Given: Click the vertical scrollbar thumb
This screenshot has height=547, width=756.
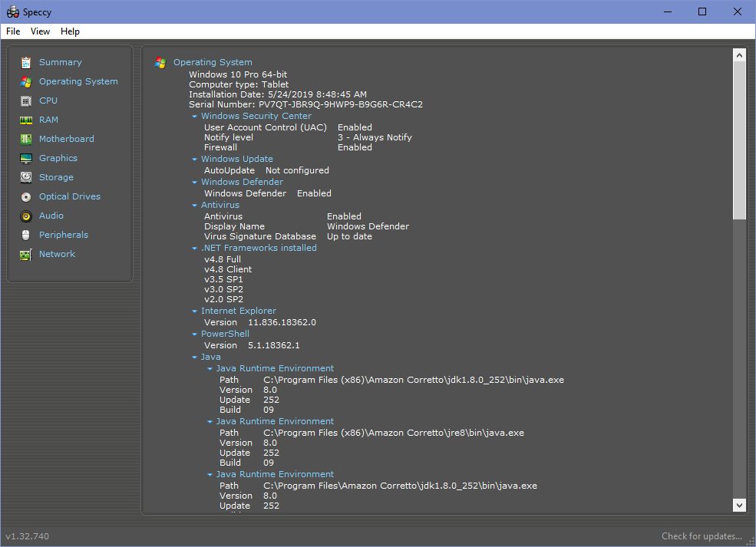Looking at the screenshot, I should [739, 140].
